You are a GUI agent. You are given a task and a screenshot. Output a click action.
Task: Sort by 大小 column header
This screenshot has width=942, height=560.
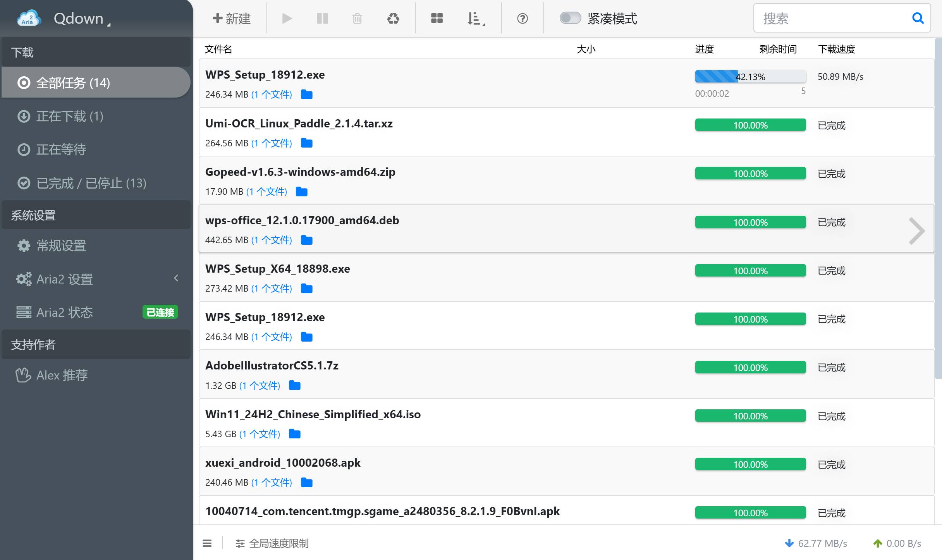[586, 49]
